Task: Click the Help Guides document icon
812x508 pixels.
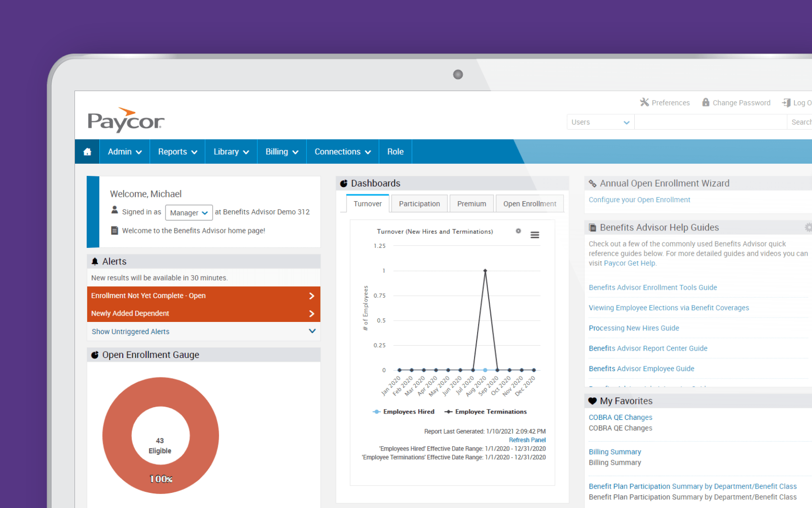Action: (x=592, y=227)
